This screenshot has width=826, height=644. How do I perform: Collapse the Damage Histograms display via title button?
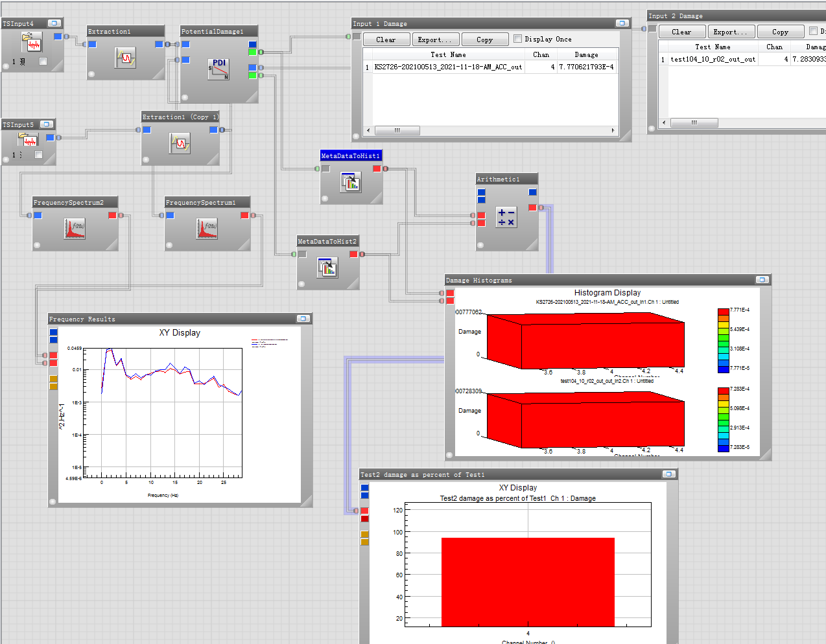(762, 280)
